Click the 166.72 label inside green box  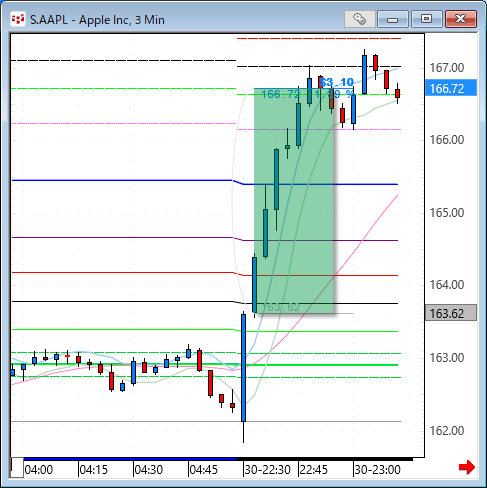281,94
